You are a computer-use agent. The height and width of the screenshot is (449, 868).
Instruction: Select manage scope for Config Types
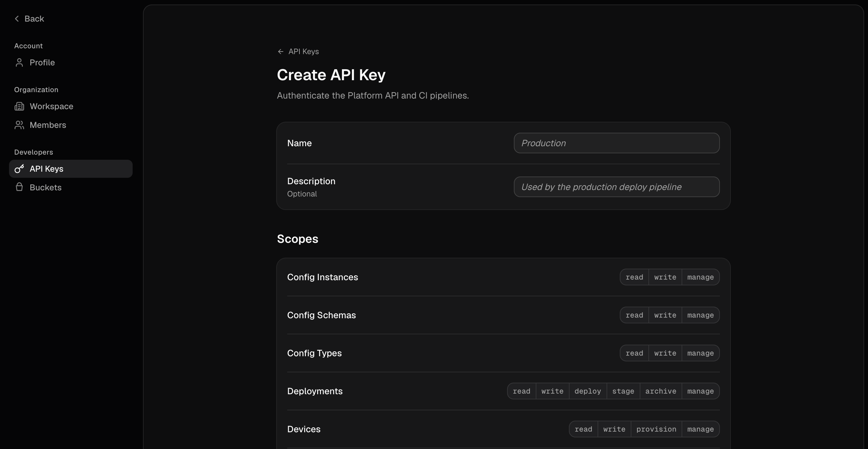click(x=701, y=353)
